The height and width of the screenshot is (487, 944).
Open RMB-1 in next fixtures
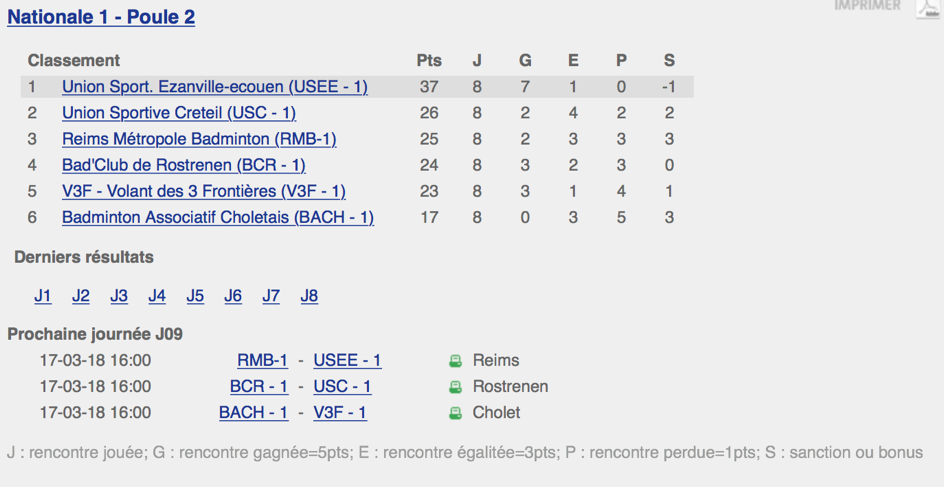262,361
